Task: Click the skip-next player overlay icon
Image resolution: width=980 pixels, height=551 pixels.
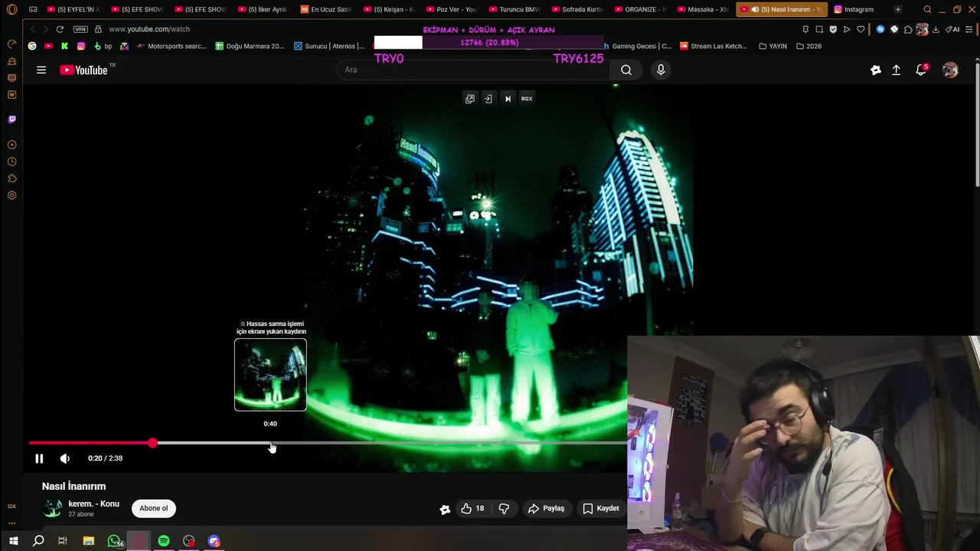Action: pos(508,99)
